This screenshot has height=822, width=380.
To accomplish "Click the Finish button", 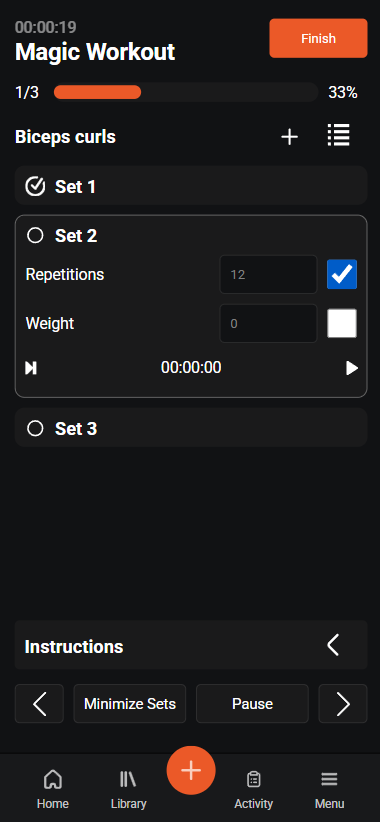I will [318, 38].
